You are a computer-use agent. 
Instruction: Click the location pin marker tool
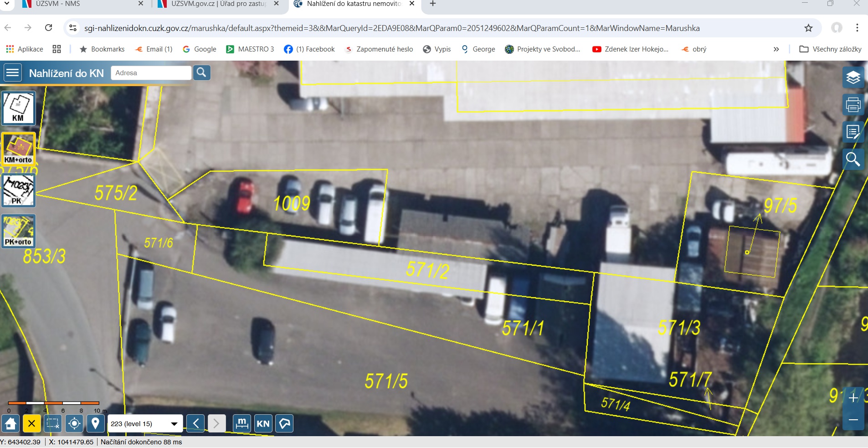[95, 424]
